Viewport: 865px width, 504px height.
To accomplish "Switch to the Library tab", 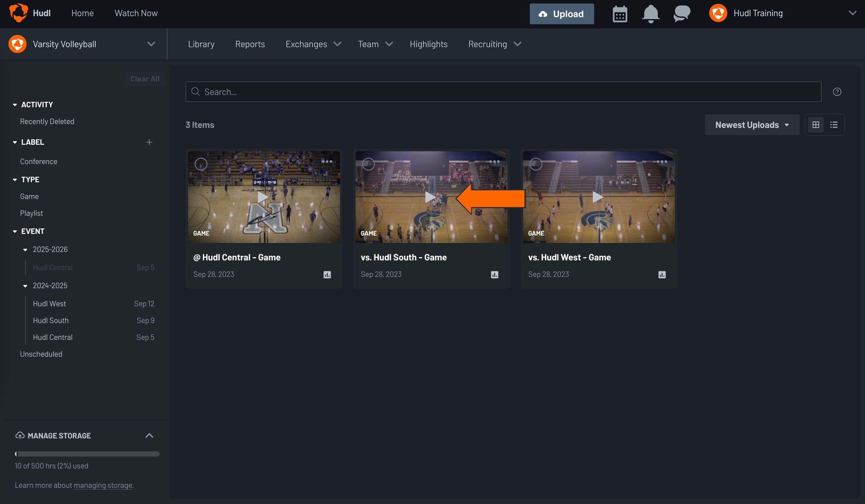I will [x=201, y=44].
